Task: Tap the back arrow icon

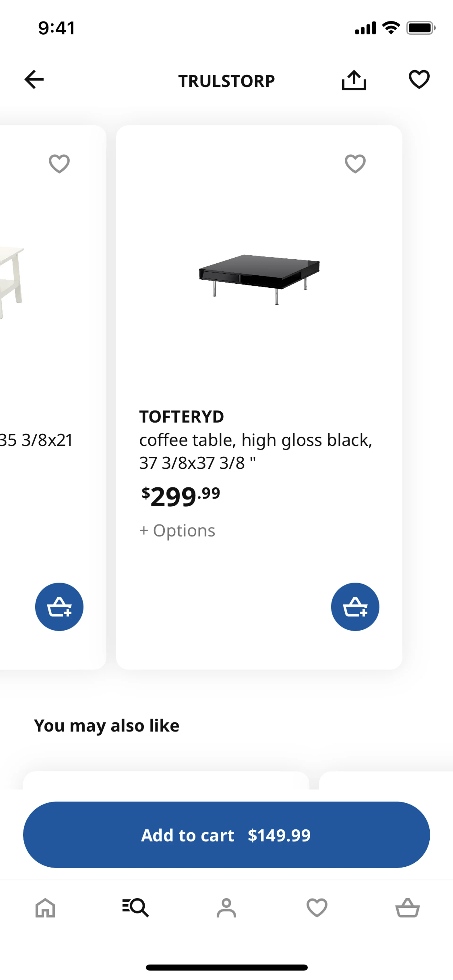Action: [34, 79]
